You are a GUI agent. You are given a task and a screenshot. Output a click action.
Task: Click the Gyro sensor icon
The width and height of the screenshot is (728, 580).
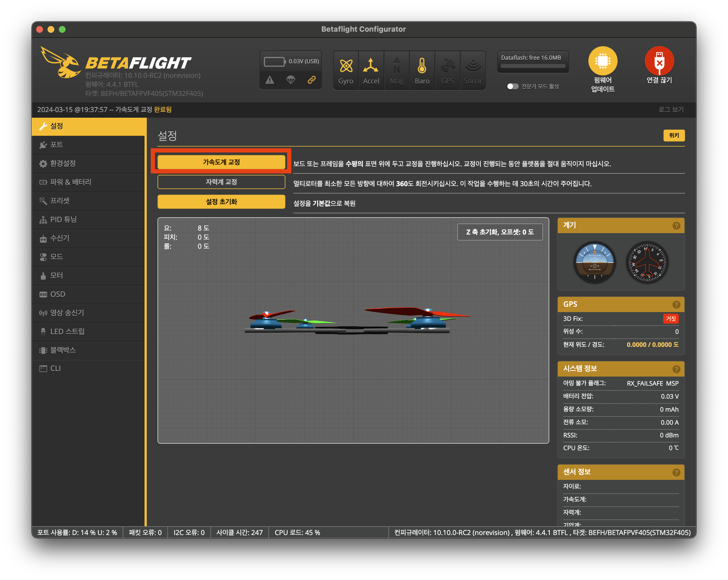[346, 66]
